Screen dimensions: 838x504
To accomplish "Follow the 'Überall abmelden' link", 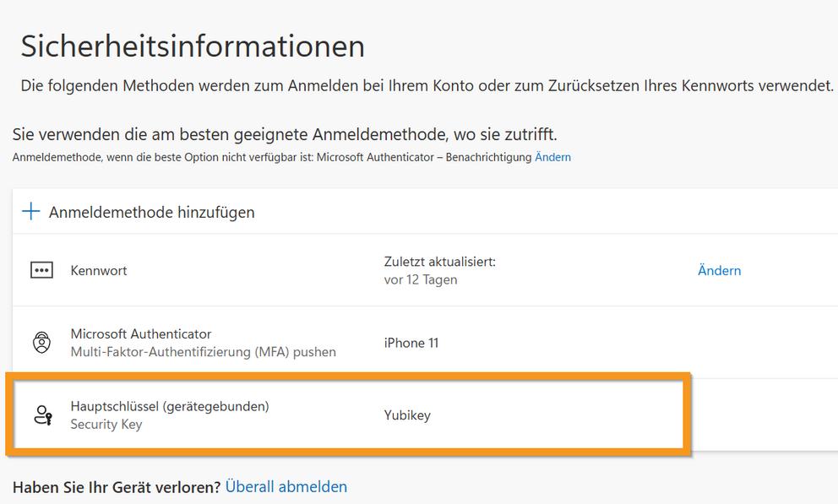I will point(286,486).
